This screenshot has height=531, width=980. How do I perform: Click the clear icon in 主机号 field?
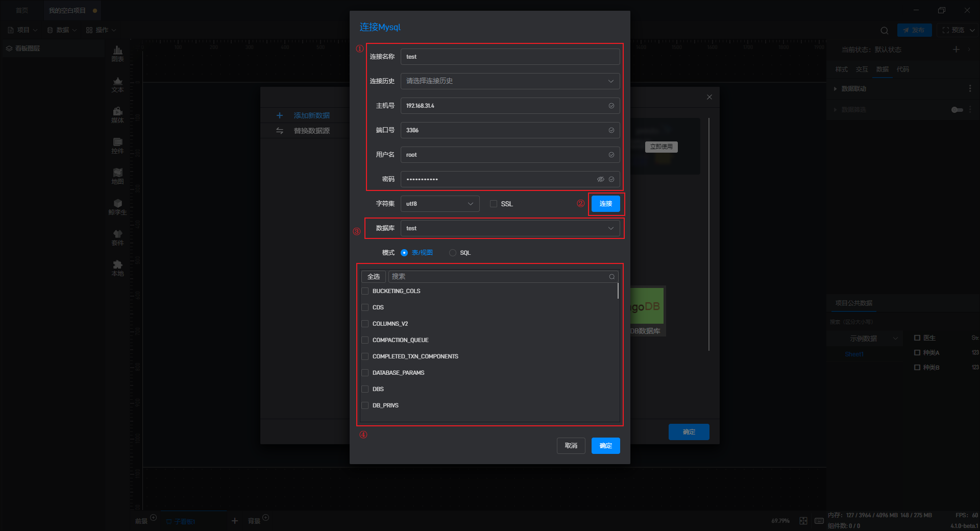tap(611, 106)
